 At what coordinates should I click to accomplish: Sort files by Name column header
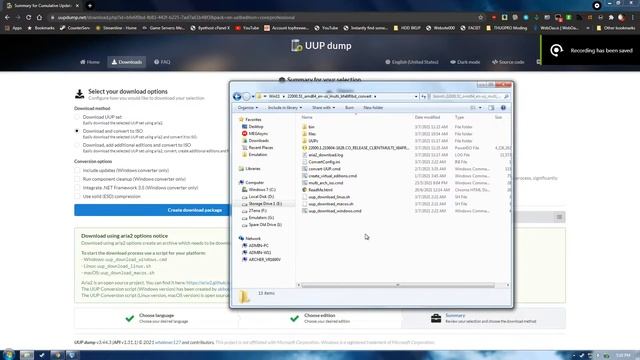click(x=307, y=118)
